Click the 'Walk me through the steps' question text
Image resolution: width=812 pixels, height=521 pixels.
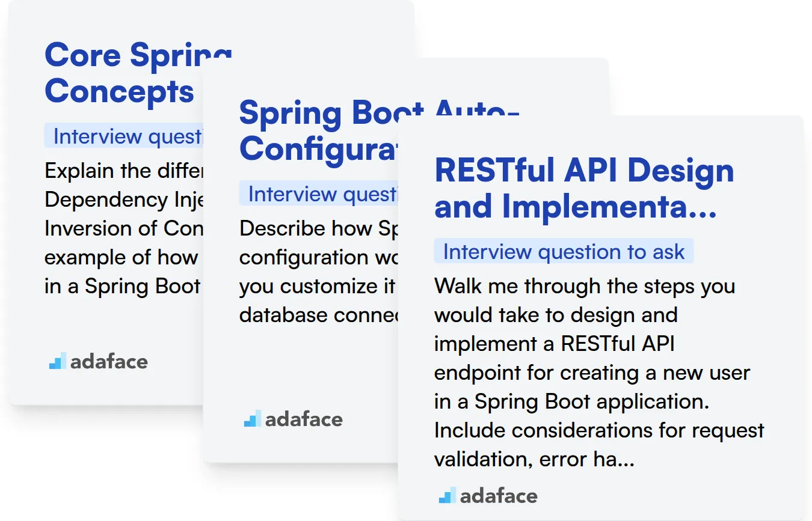coord(599,373)
